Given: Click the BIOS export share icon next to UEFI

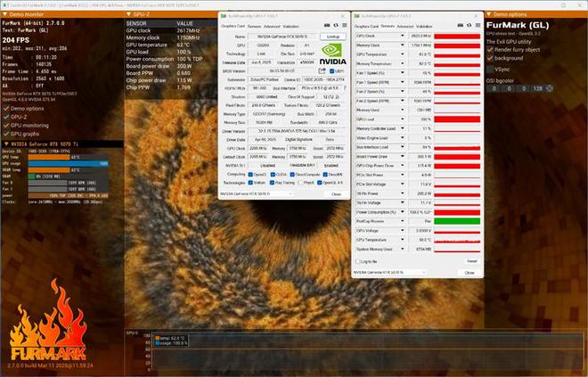Looking at the screenshot, I should coord(322,71).
